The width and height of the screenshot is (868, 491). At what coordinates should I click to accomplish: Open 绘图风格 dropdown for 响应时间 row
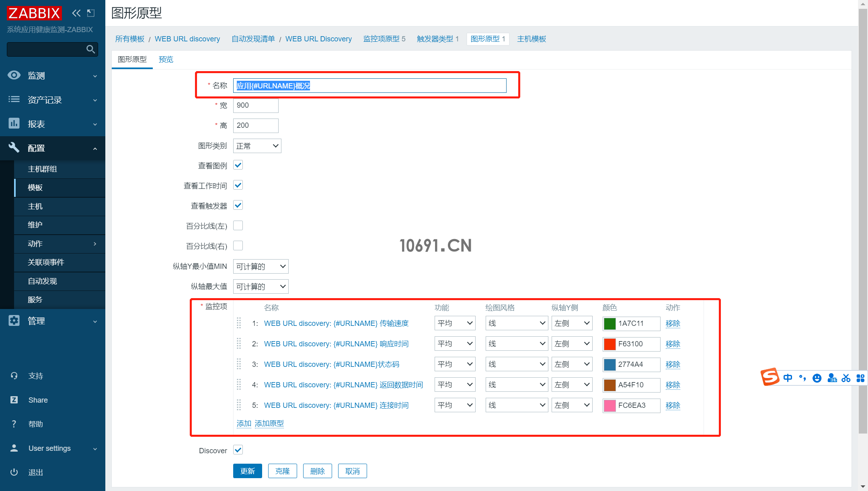click(517, 344)
